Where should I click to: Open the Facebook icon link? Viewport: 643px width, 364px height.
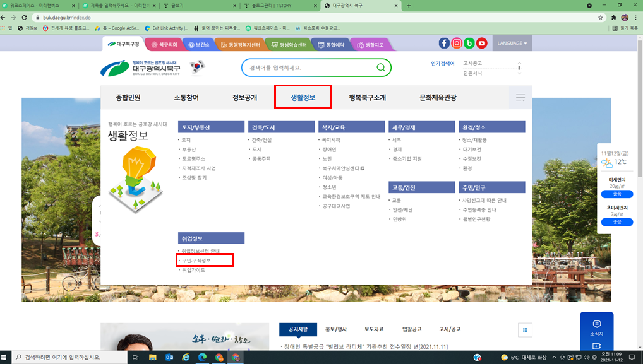tap(444, 43)
